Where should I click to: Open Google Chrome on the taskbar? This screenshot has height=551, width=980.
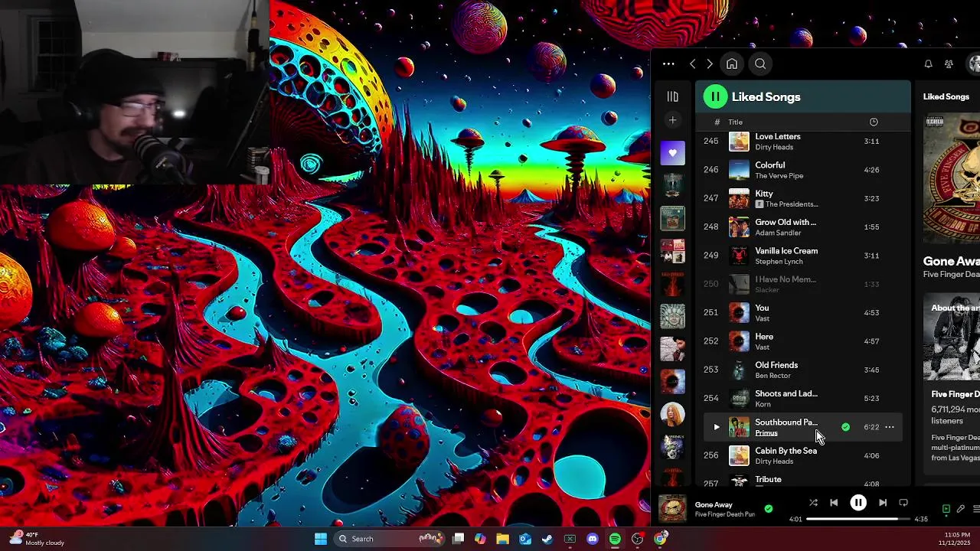coord(660,539)
